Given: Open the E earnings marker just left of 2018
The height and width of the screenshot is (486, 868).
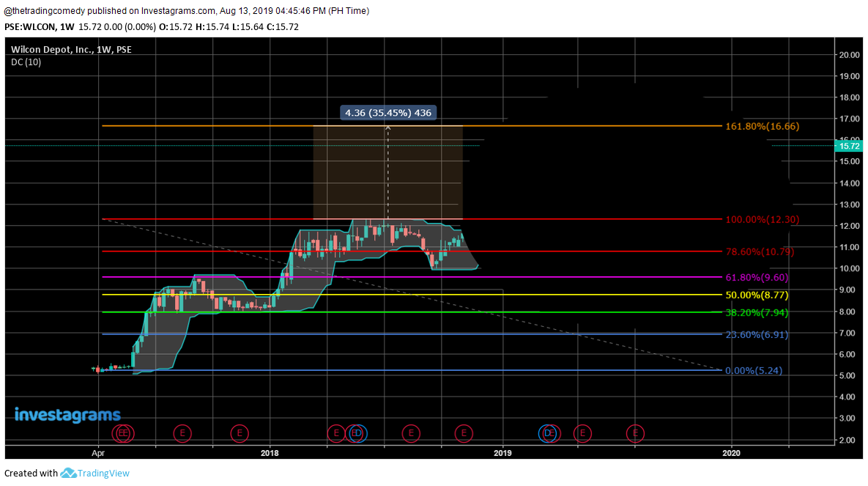Looking at the screenshot, I should [x=240, y=433].
